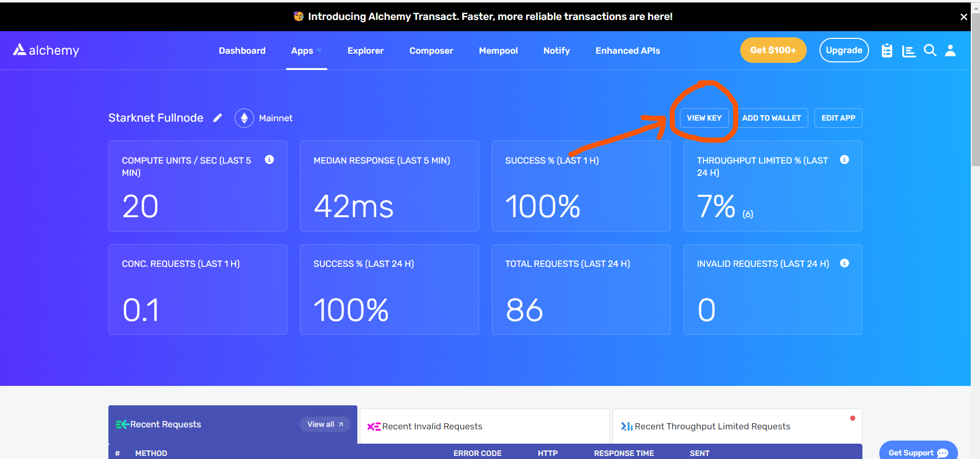
Task: Click the Mainnet network label
Action: coord(276,118)
